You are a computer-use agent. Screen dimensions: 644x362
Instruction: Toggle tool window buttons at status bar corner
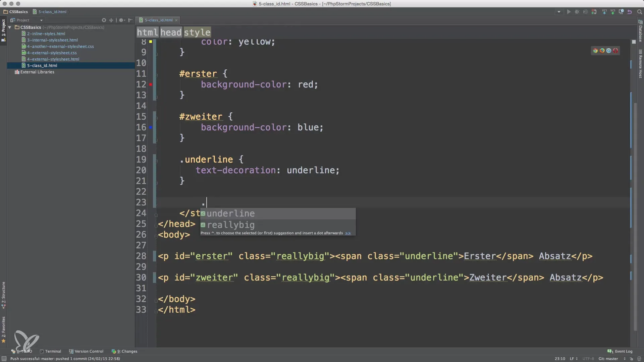[4, 359]
